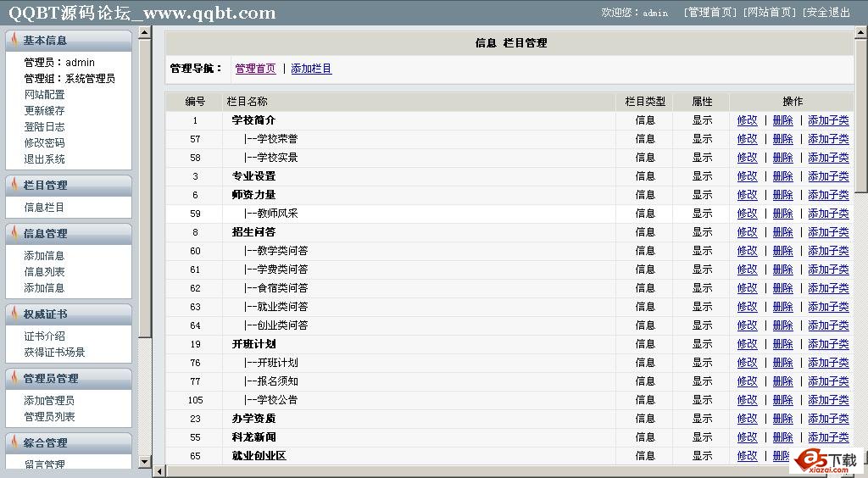Screen dimensions: 868x478
Task: Click 修改 for 学校简介 row
Action: [747, 120]
